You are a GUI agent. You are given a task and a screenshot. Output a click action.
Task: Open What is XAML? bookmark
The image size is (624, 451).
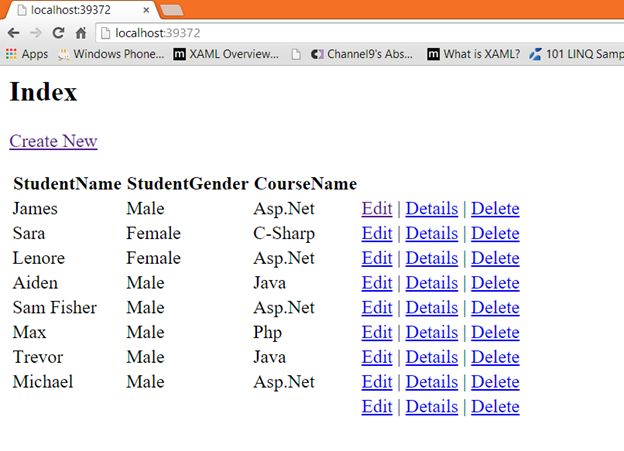[474, 54]
